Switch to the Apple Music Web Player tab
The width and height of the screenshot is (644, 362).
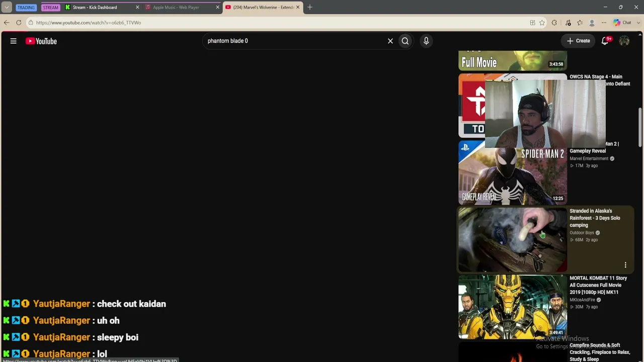(182, 7)
